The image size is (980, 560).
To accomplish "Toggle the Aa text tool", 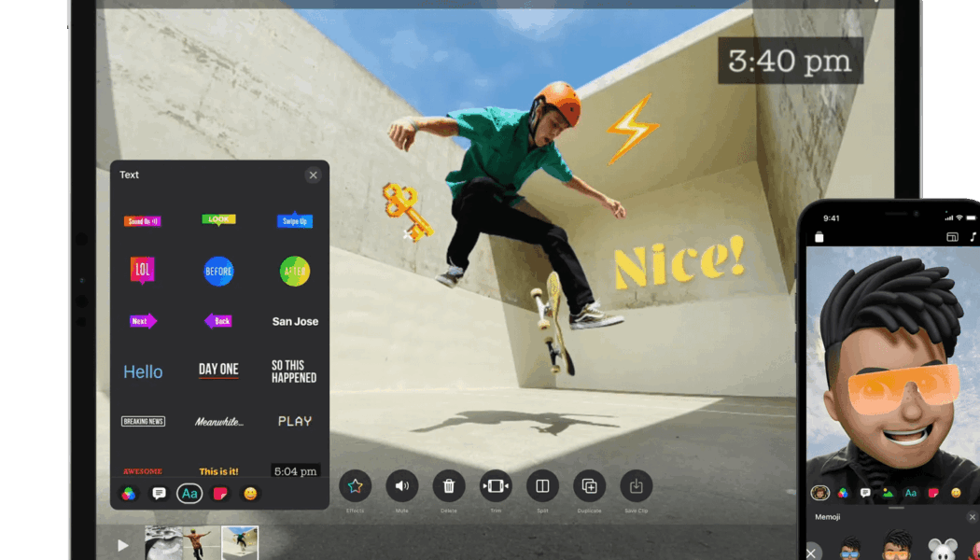I will [189, 493].
